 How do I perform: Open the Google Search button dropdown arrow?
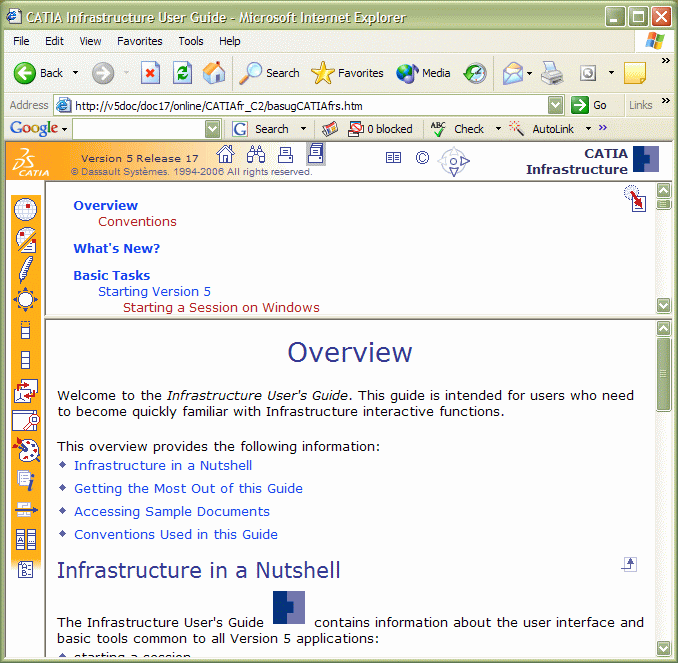pos(304,128)
